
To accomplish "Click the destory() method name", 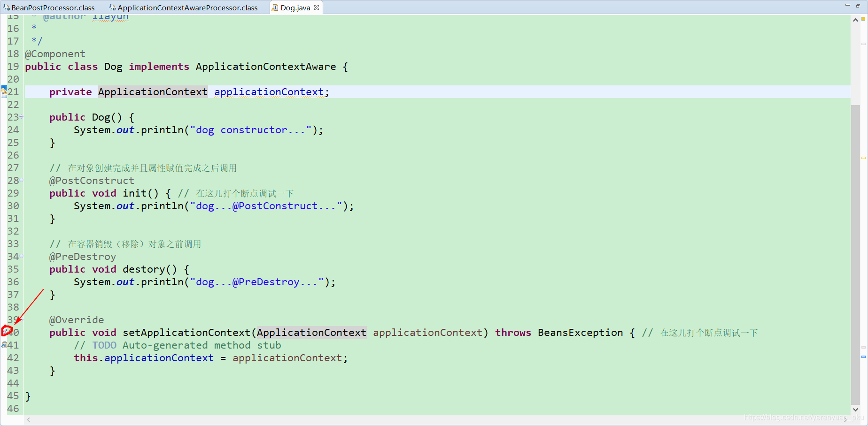I will (144, 269).
